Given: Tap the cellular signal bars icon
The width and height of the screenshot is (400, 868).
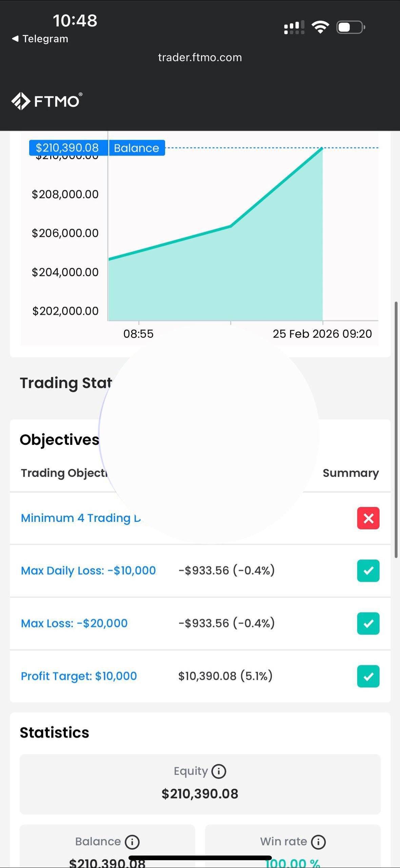Looking at the screenshot, I should click(x=294, y=27).
